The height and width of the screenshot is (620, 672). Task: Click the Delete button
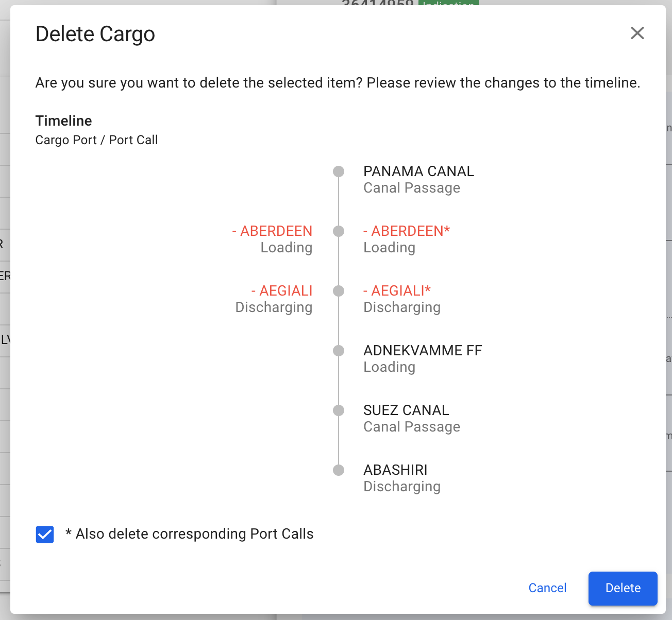coord(623,588)
